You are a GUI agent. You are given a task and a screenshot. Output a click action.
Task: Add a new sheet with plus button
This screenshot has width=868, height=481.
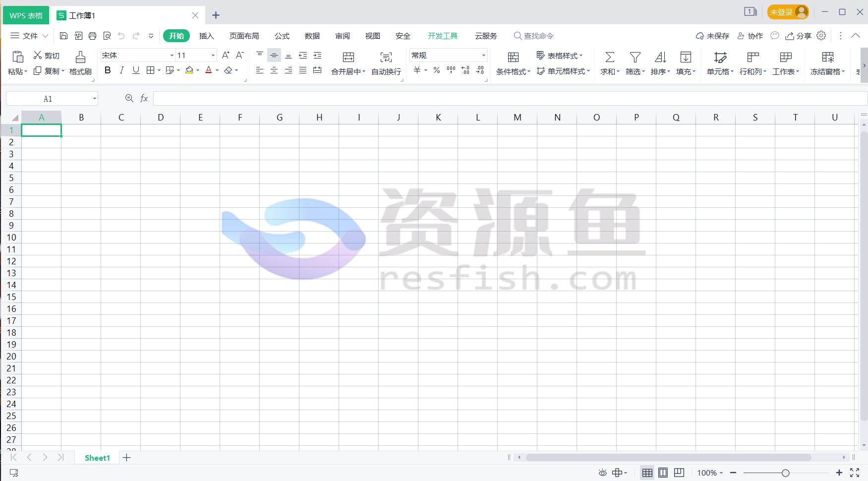[x=126, y=458]
